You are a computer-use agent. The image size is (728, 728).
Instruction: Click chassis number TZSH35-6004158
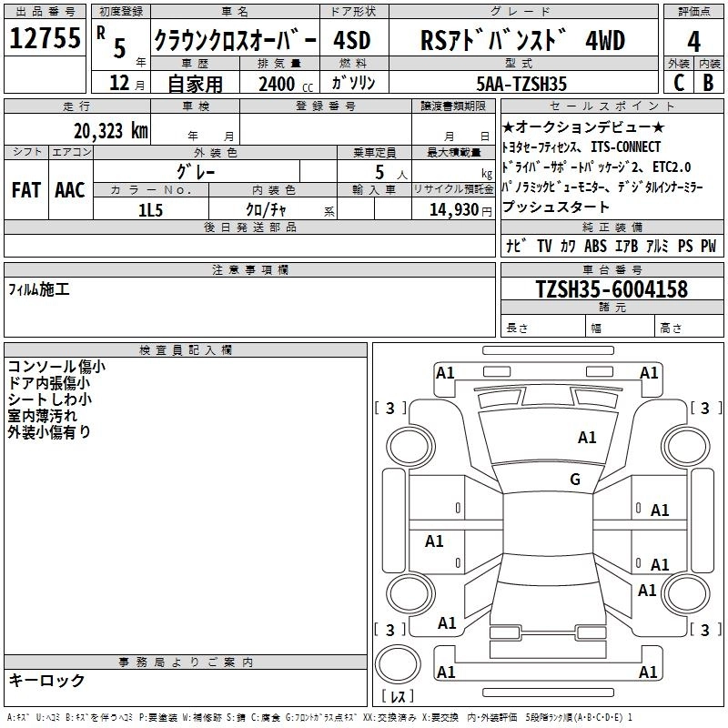click(x=611, y=289)
